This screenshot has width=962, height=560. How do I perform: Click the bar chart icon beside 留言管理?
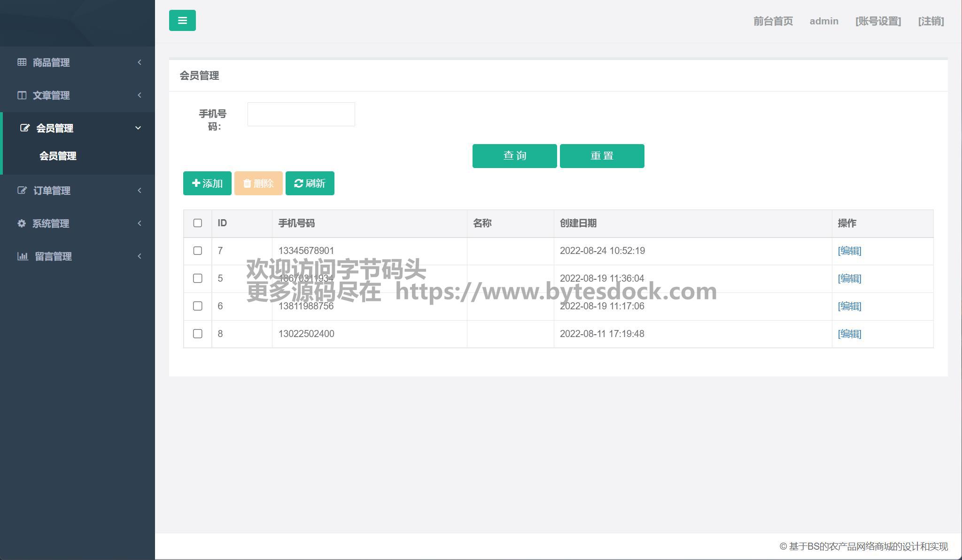[x=22, y=256]
